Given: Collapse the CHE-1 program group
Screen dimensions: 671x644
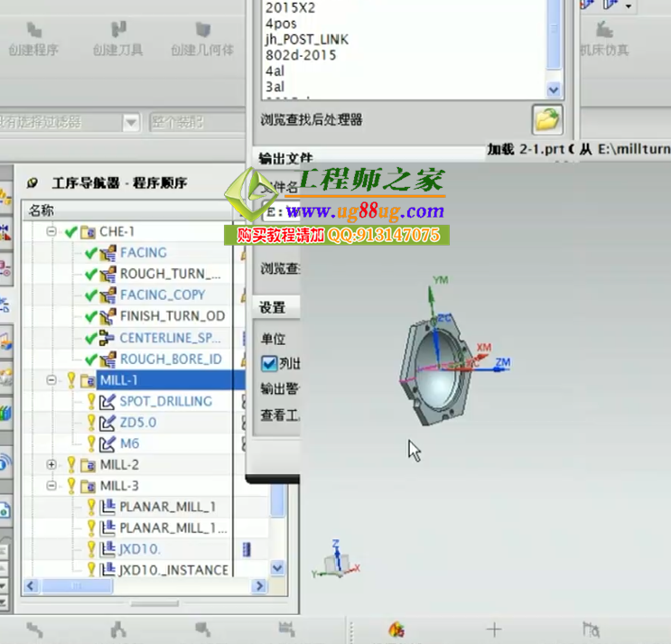Looking at the screenshot, I should (51, 232).
